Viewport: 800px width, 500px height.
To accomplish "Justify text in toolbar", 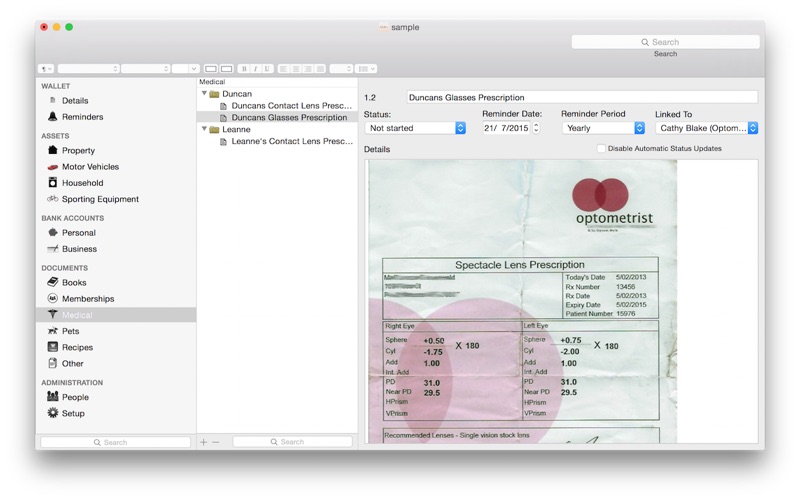I will pyautogui.click(x=320, y=68).
